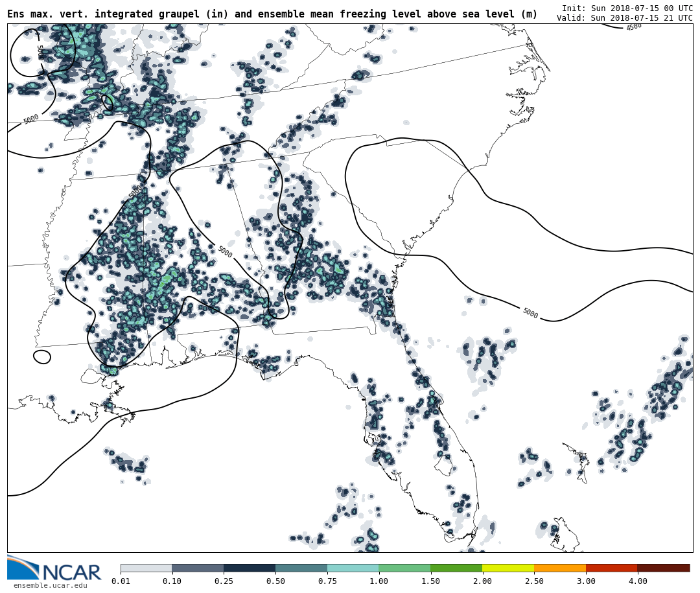Click the Valid time text
Screen dimensions: 700x593
pyautogui.click(x=624, y=18)
